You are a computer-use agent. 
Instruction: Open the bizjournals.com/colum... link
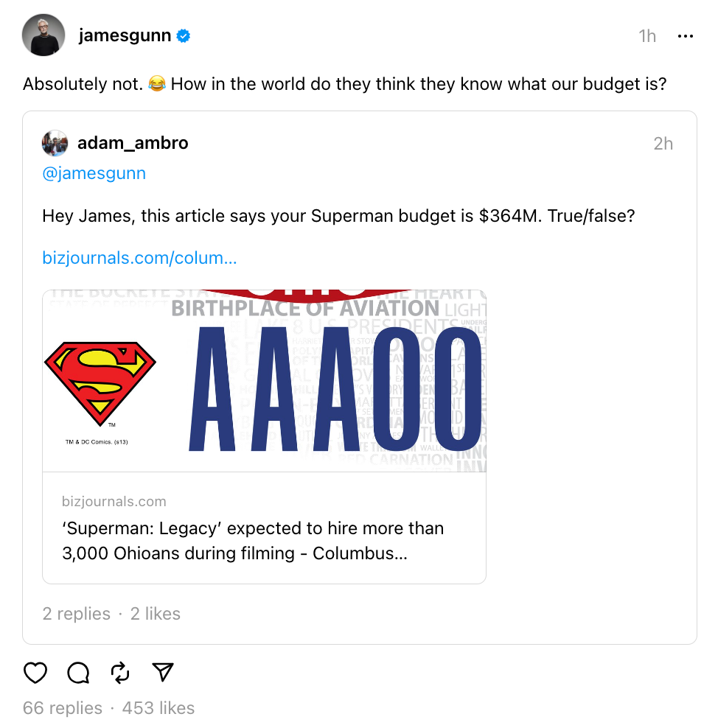(139, 259)
